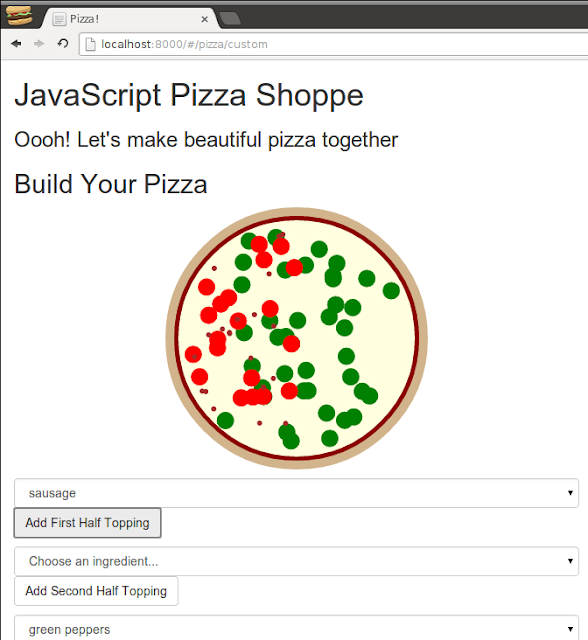The width and height of the screenshot is (588, 640).
Task: Open the sausage ingredient dropdown
Action: [296, 493]
